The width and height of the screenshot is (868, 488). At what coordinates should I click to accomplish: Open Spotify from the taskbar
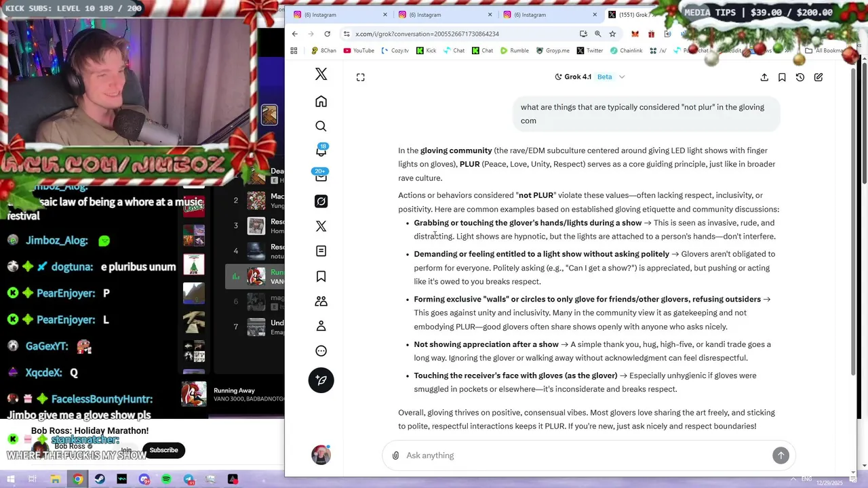(166, 479)
